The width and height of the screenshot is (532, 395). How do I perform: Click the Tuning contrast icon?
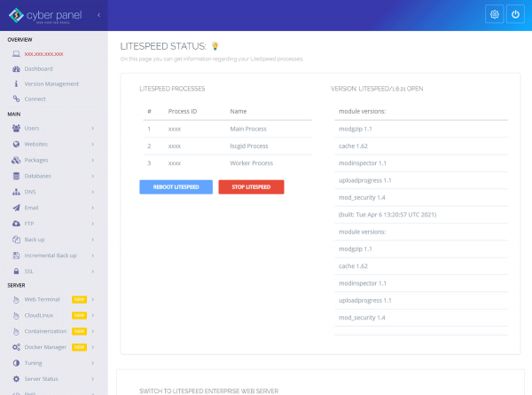click(16, 363)
